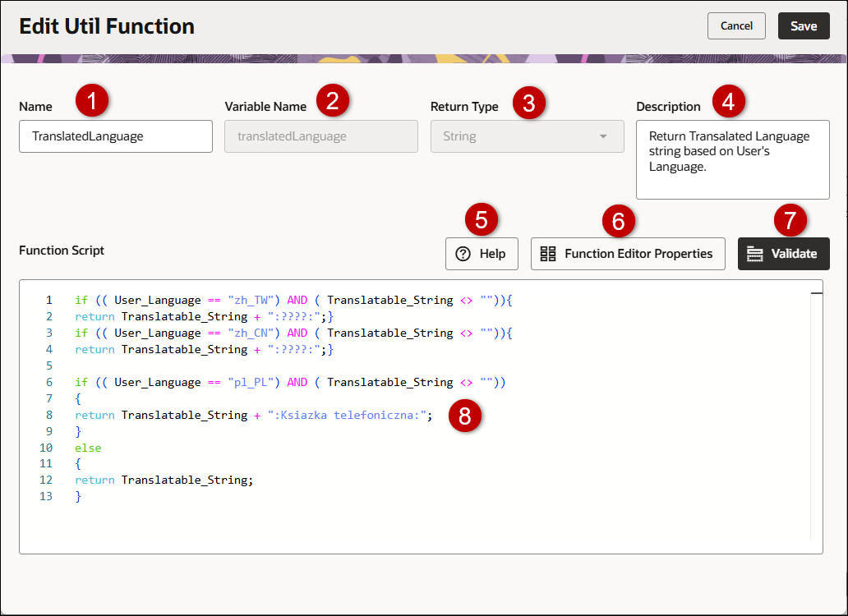Click the String value in Return Type
848x616 pixels.
[460, 136]
